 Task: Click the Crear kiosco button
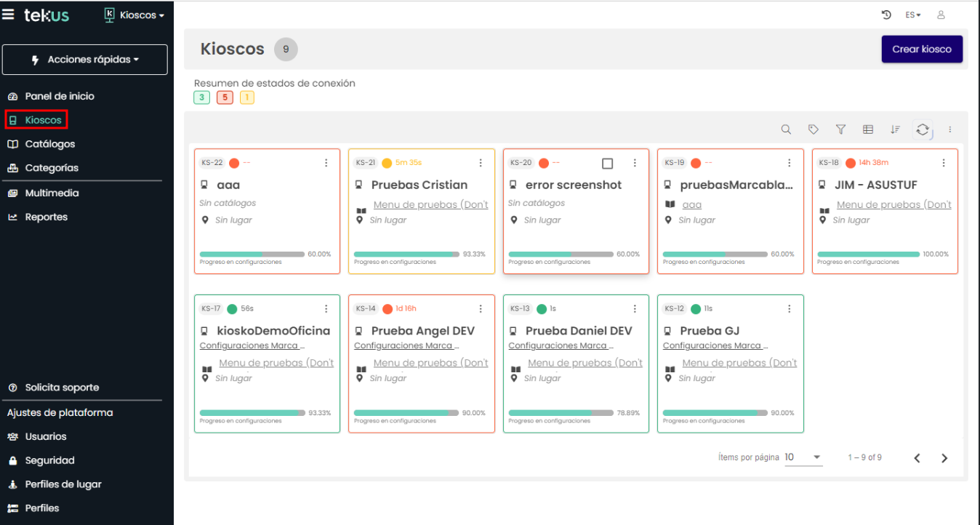[922, 49]
